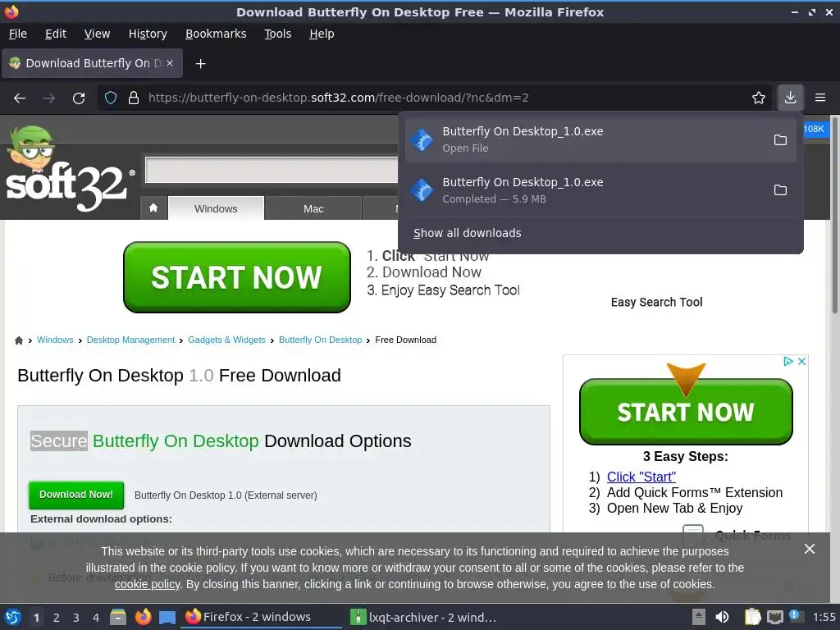This screenshot has width=840, height=630.
Task: Click show desktop icon in taskbar
Action: (167, 617)
